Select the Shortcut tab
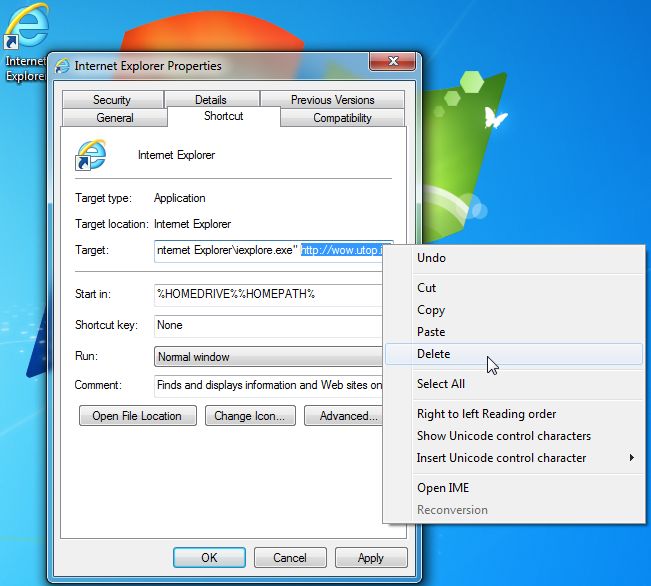 (224, 116)
